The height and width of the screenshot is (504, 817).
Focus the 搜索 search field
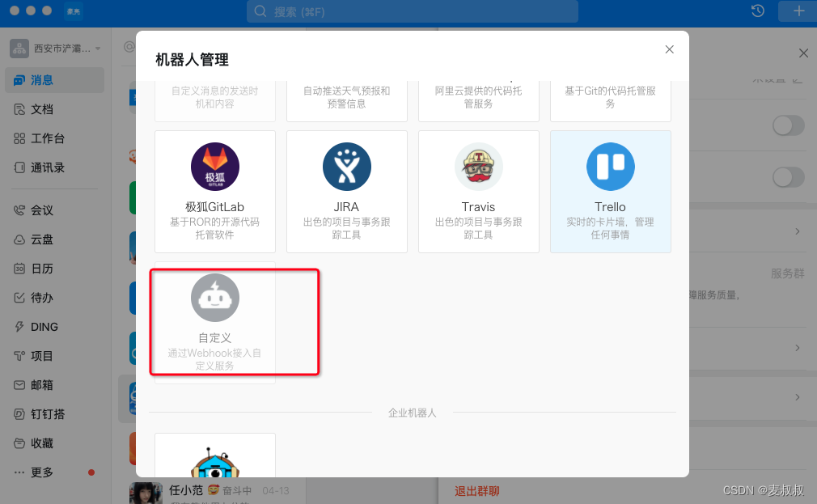tap(413, 11)
